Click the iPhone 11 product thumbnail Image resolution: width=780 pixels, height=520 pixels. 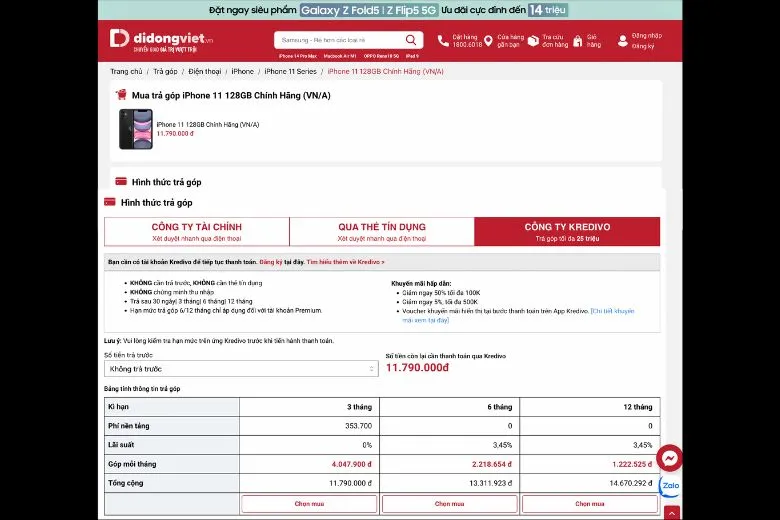[135, 129]
